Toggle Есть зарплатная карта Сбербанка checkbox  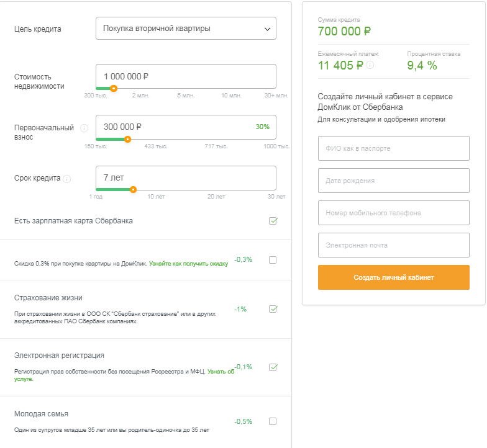pyautogui.click(x=273, y=221)
